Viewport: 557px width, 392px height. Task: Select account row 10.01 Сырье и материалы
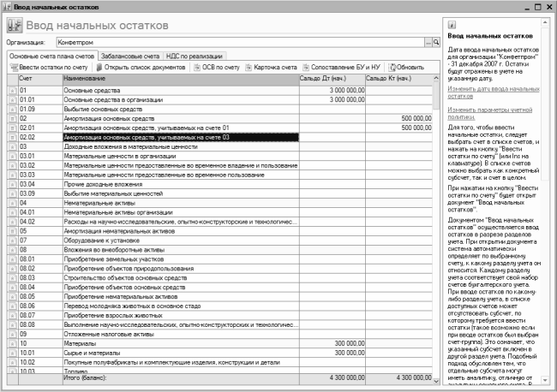(x=220, y=353)
